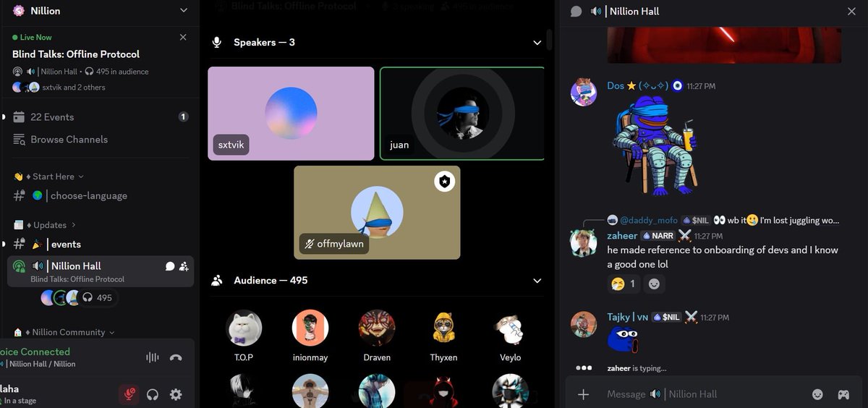
Task: Click chat bubble icon in chat header
Action: [576, 12]
